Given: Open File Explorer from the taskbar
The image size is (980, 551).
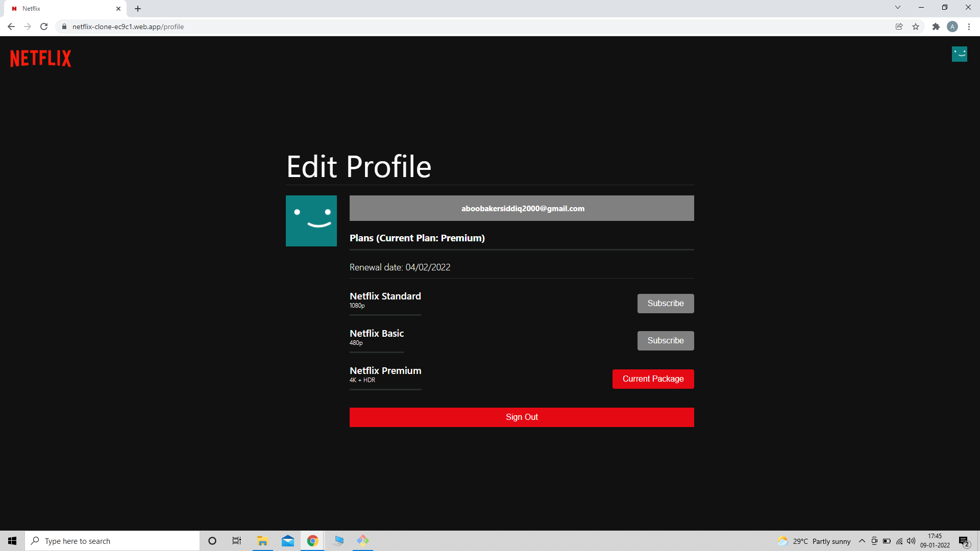Looking at the screenshot, I should (262, 541).
